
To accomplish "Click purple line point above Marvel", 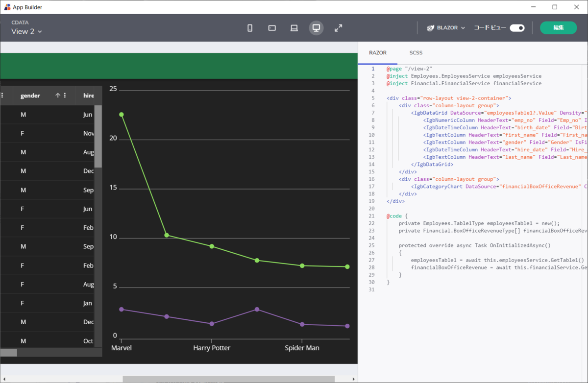I will [121, 310].
